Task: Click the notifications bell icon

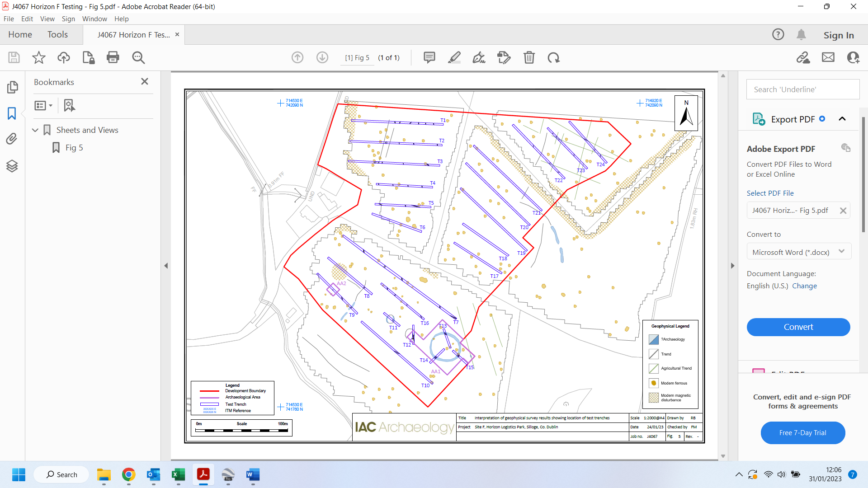Action: 801,35
